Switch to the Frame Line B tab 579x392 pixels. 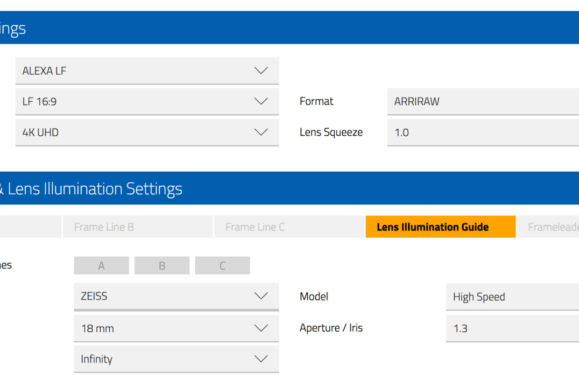pyautogui.click(x=137, y=227)
